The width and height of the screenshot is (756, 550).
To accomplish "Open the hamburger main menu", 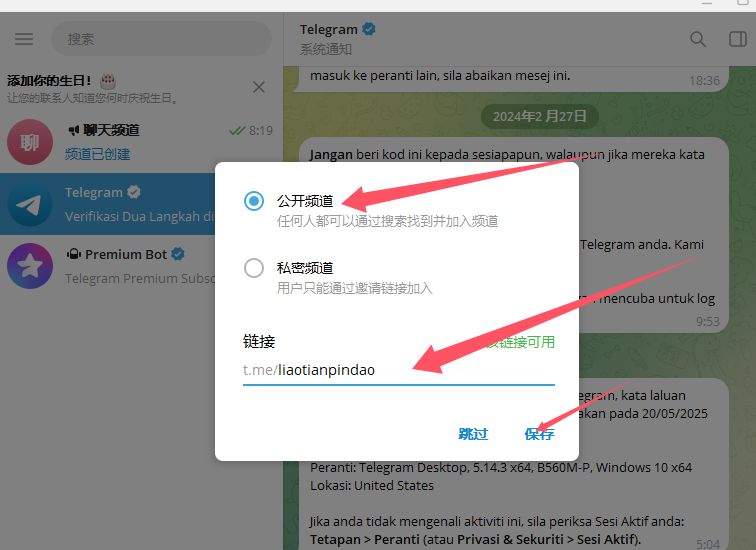I will [x=24, y=39].
